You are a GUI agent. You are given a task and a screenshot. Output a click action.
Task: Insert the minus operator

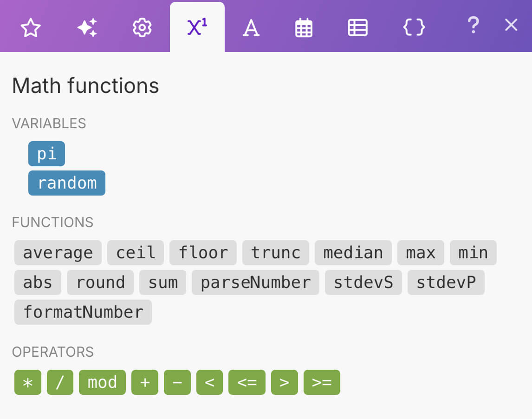pos(177,382)
